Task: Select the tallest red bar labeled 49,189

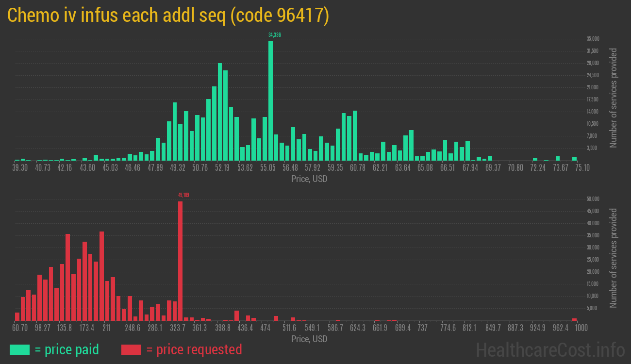Action: pyautogui.click(x=180, y=261)
